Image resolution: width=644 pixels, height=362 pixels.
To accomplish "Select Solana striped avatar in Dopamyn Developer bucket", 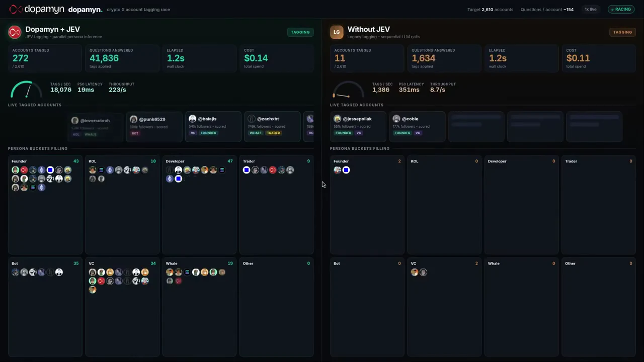I will point(222,170).
